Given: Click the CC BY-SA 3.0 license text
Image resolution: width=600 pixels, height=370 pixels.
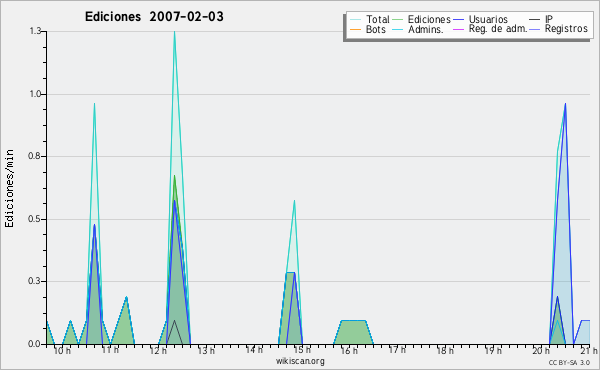Looking at the screenshot, I should [569, 362].
